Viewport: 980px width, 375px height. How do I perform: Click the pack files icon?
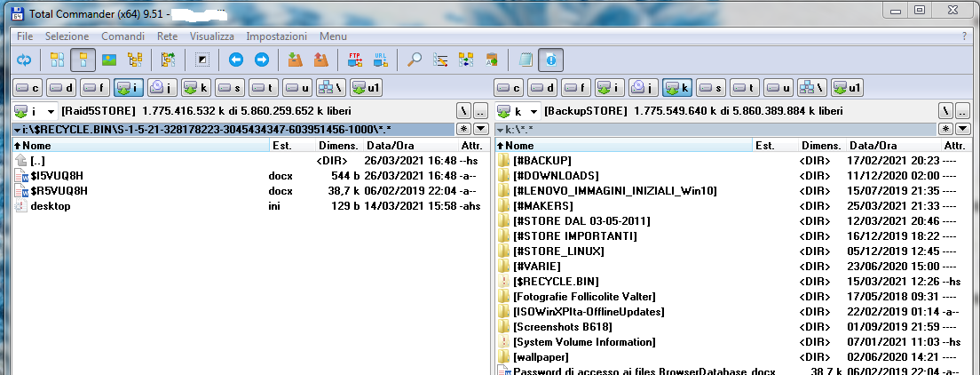(295, 60)
